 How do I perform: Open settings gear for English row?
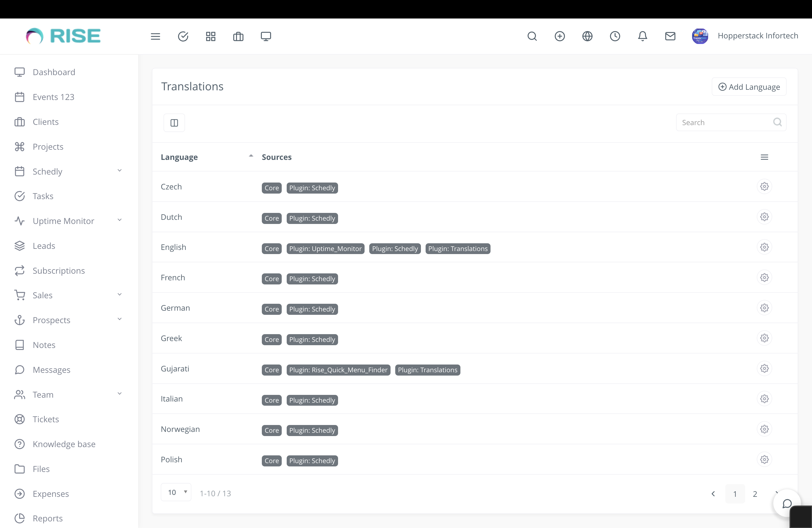point(764,247)
